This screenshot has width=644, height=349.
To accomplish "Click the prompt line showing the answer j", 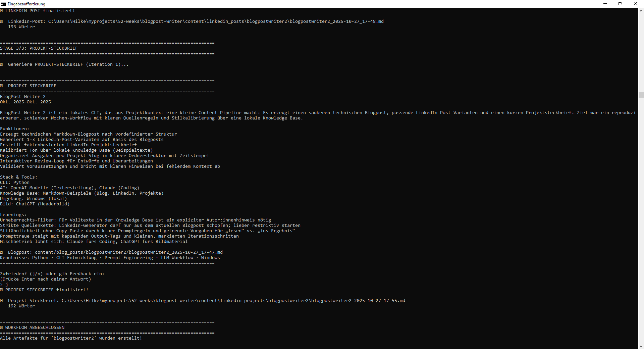I will click(x=4, y=285).
